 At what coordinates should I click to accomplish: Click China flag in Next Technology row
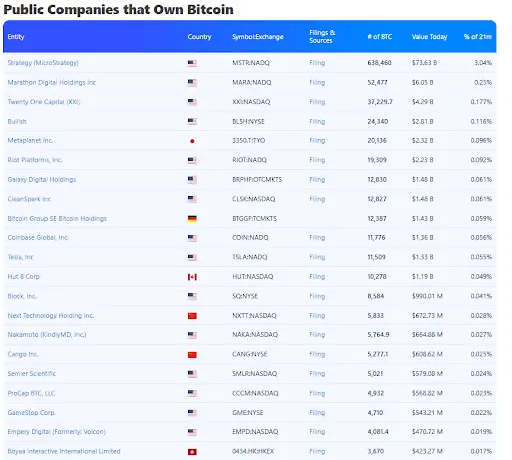point(192,316)
